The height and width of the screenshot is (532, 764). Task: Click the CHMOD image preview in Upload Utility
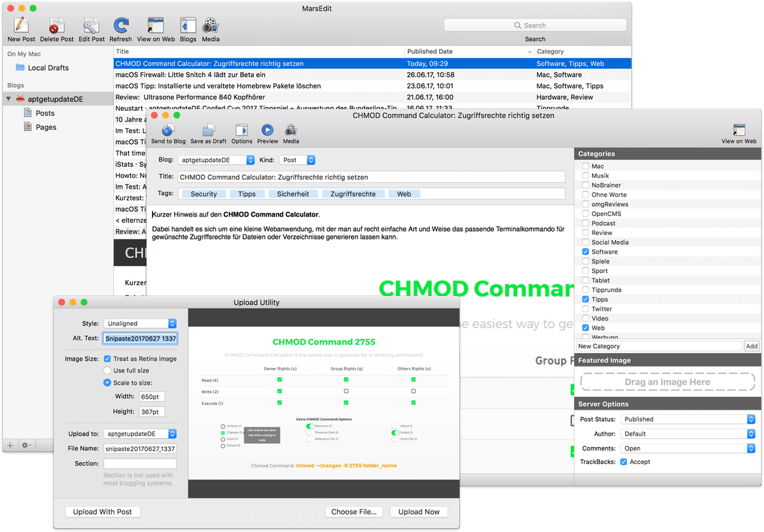click(x=323, y=403)
